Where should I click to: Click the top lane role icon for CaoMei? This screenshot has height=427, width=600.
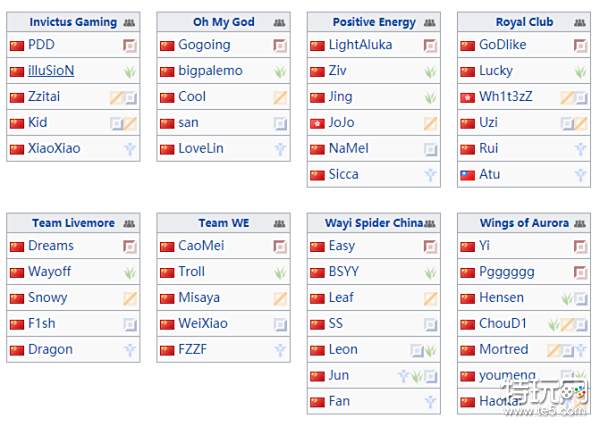(280, 246)
